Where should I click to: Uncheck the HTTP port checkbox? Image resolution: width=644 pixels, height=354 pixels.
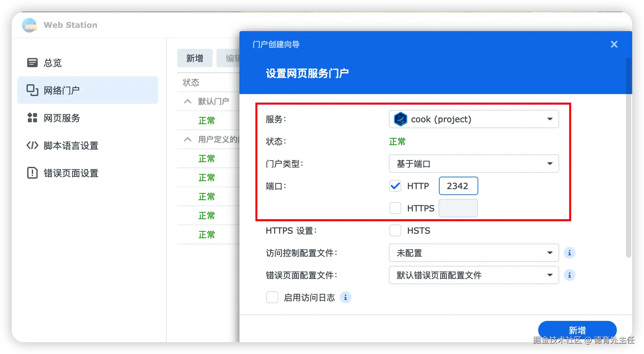point(395,186)
